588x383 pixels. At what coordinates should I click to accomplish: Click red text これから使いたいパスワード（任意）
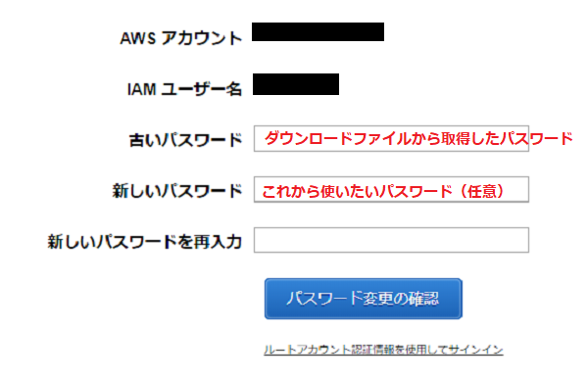click(x=383, y=191)
